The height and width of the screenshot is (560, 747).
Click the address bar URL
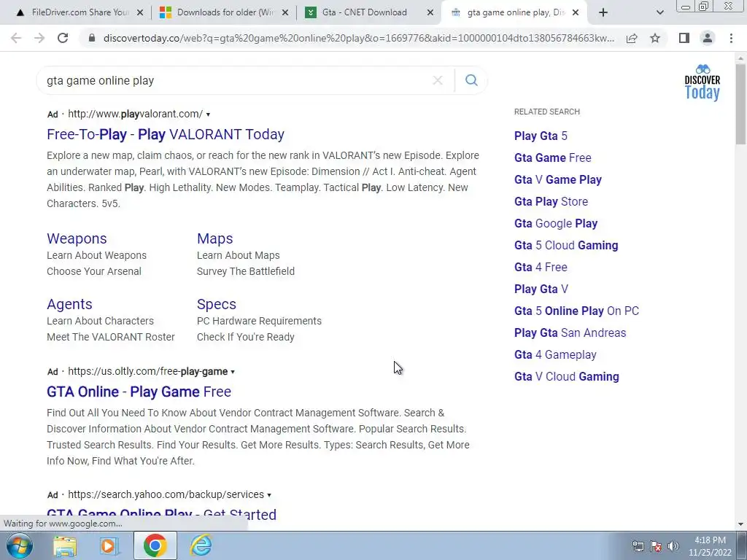tap(358, 38)
